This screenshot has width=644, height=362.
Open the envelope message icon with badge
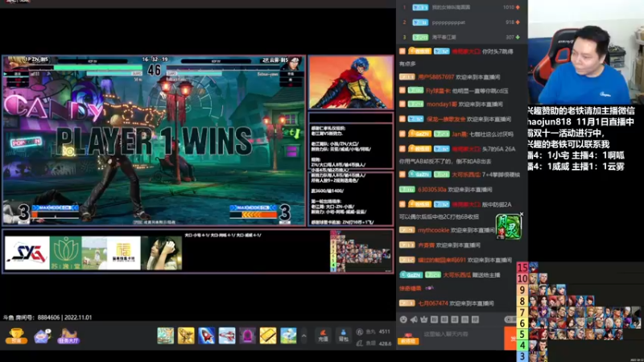[43, 335]
